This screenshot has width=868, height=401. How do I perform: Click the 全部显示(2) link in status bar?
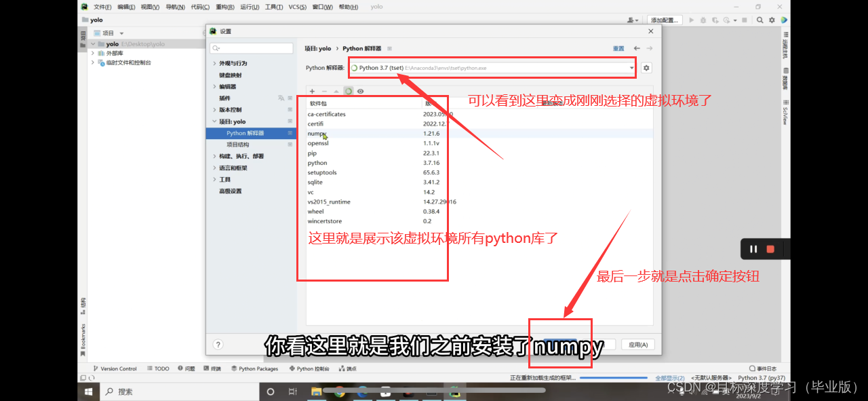(669, 378)
